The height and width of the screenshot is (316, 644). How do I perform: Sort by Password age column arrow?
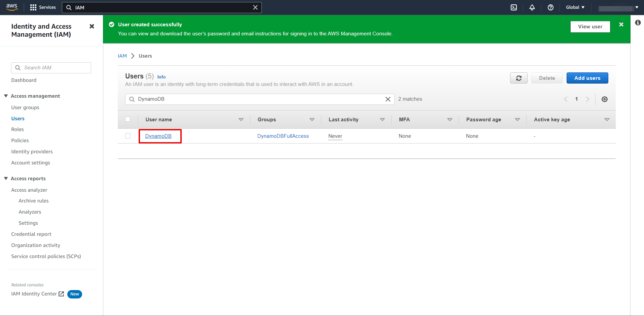(x=517, y=120)
